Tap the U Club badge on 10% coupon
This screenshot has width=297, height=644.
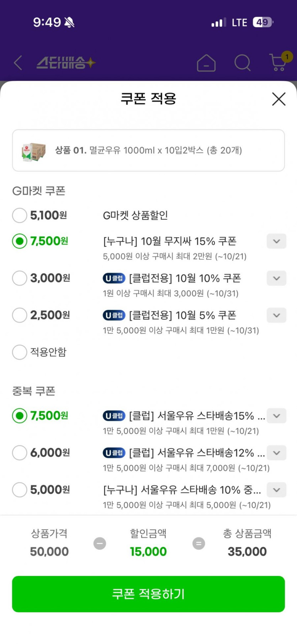114,278
